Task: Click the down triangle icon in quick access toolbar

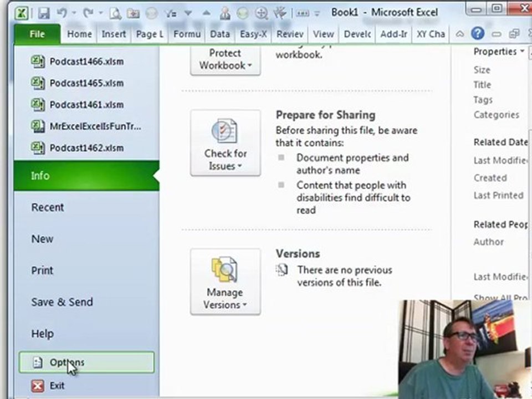Action: [188, 13]
